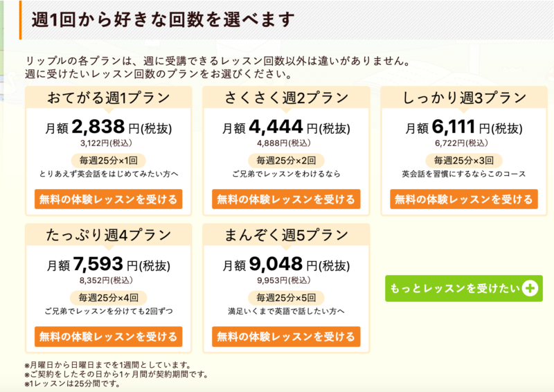This screenshot has height=392, width=554.
Task: Open the たっぷり週4プラン heading
Action: point(108,235)
